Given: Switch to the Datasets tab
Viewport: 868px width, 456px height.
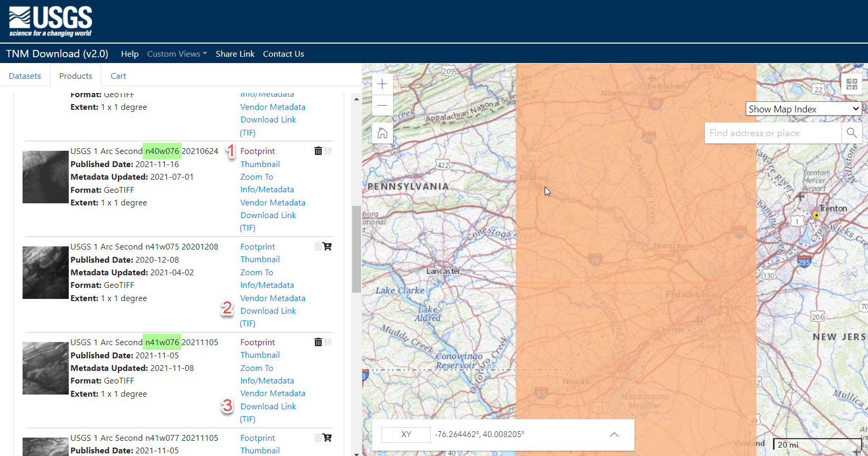Looking at the screenshot, I should tap(25, 76).
